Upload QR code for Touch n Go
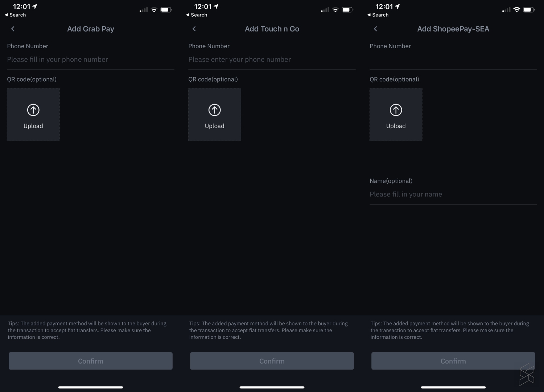 (215, 115)
